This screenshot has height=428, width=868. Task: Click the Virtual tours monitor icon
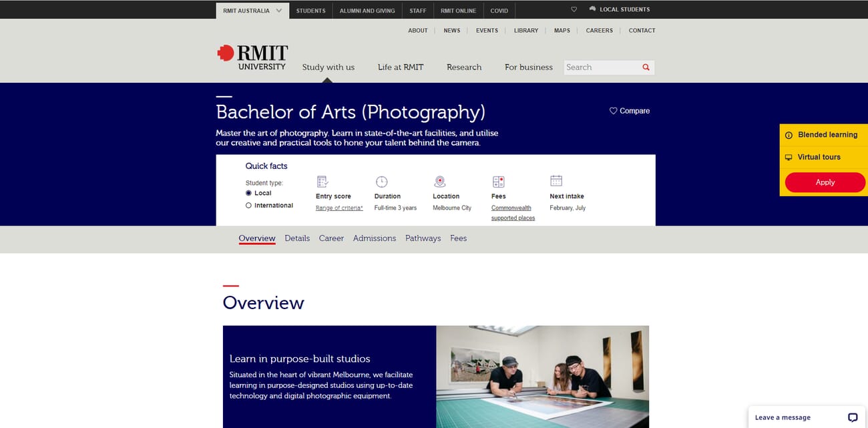[789, 158]
